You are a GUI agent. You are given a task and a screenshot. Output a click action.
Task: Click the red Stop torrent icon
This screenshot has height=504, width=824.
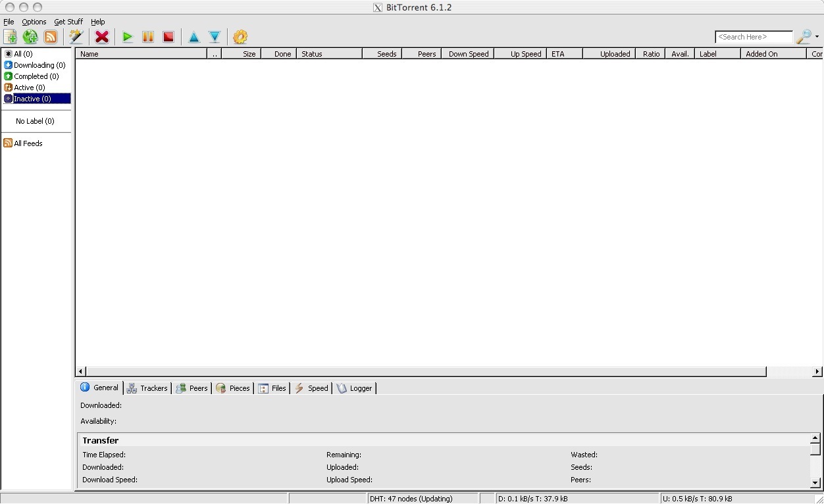coord(168,37)
